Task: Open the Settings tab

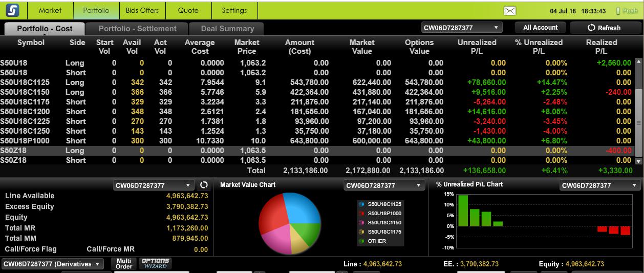Action: 234,10
